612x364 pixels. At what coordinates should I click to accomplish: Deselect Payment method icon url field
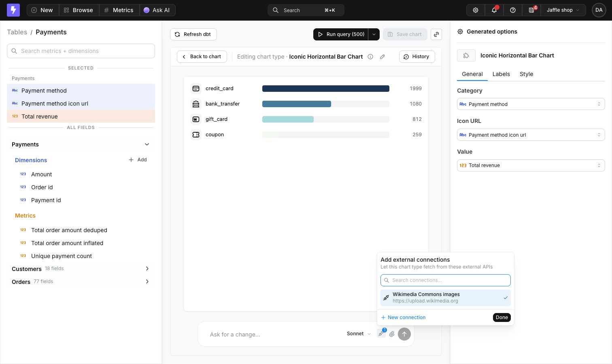coord(81,104)
